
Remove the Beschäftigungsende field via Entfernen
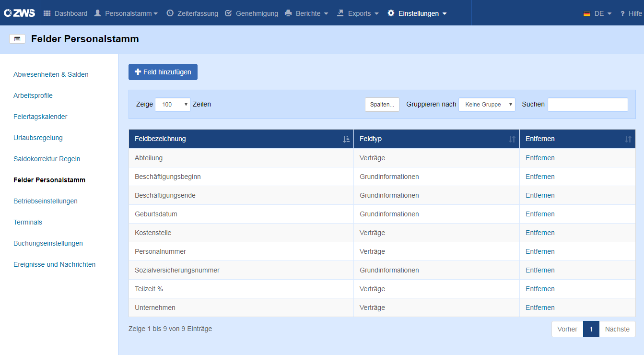point(540,195)
